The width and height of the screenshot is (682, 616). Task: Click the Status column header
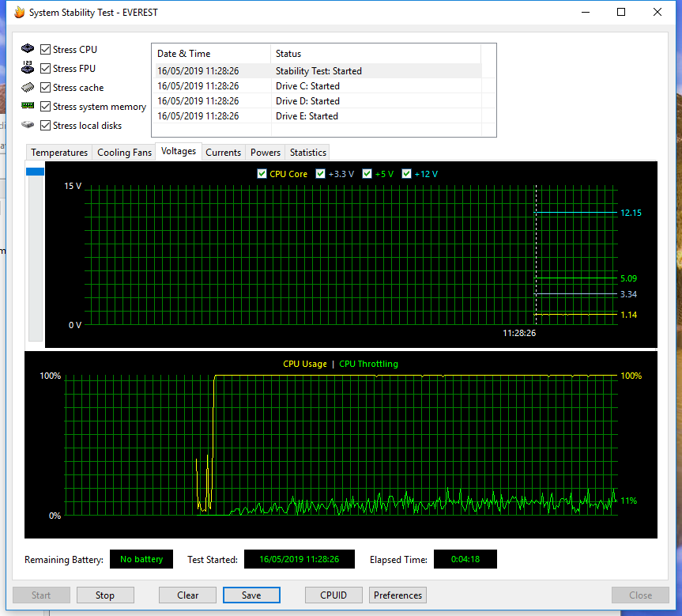[376, 54]
